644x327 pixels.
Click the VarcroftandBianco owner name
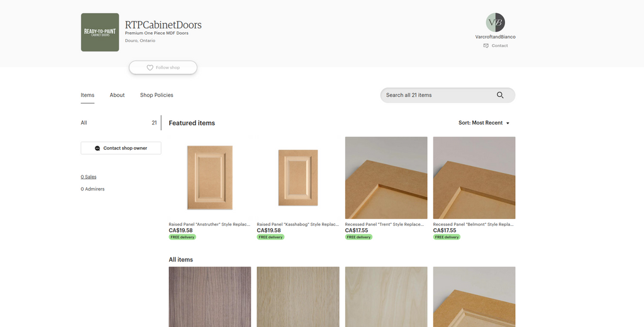(496, 37)
